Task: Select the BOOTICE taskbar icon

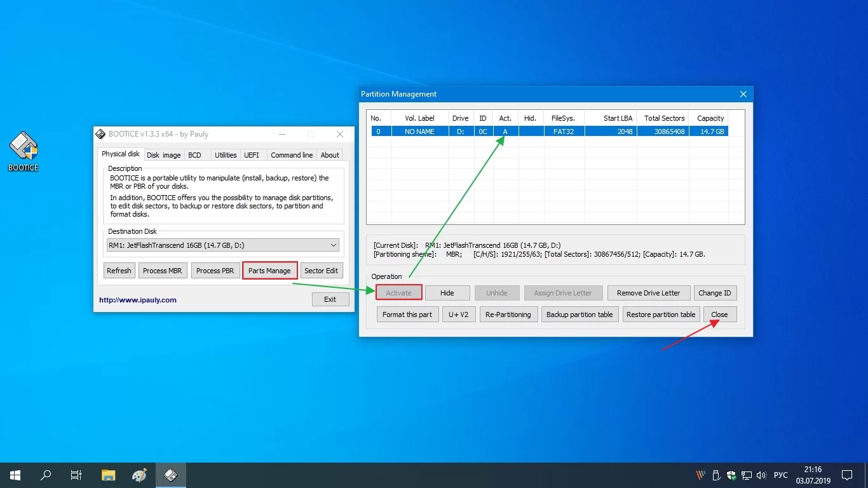Action: click(170, 475)
